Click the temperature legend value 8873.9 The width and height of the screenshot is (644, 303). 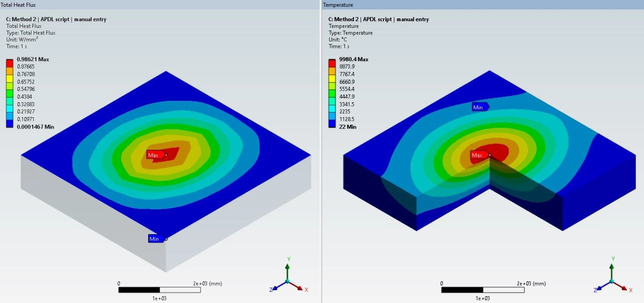click(x=347, y=67)
